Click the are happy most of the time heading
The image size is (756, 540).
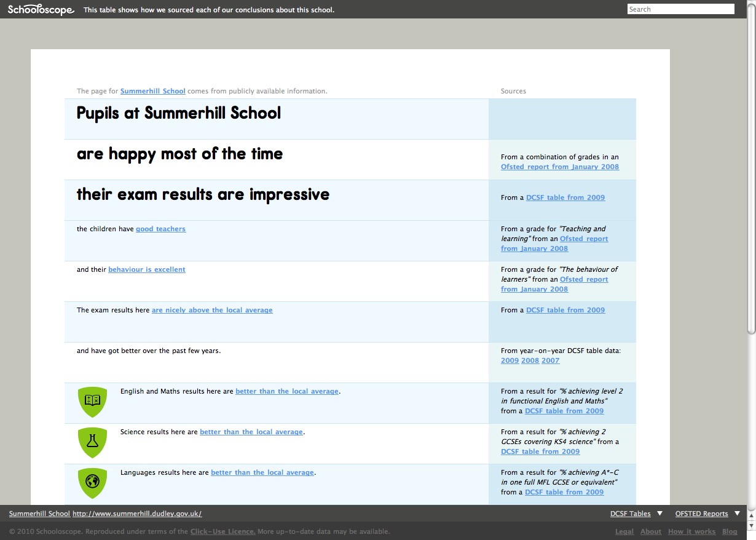point(179,154)
